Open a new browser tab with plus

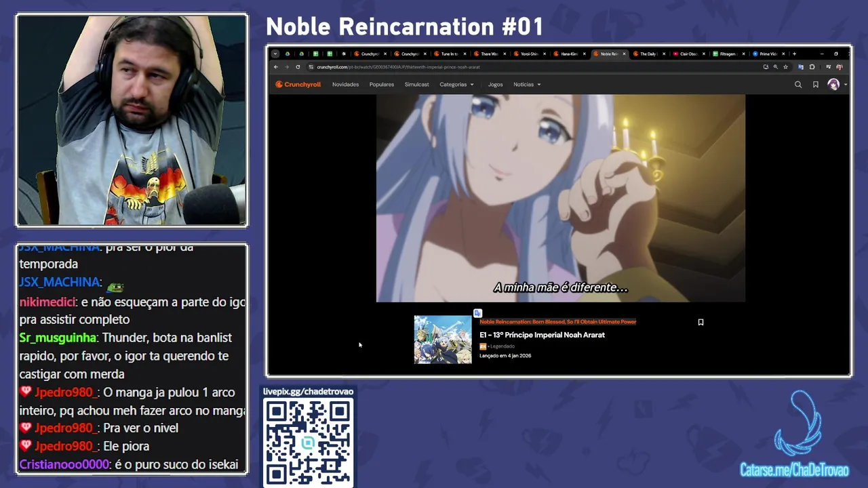(794, 54)
